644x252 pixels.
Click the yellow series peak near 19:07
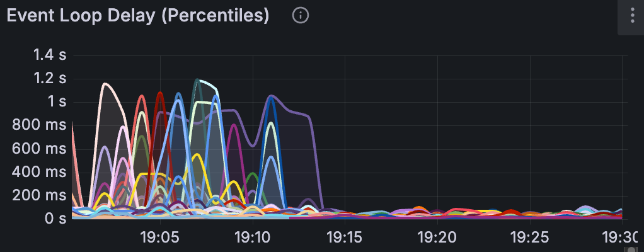tap(197, 154)
